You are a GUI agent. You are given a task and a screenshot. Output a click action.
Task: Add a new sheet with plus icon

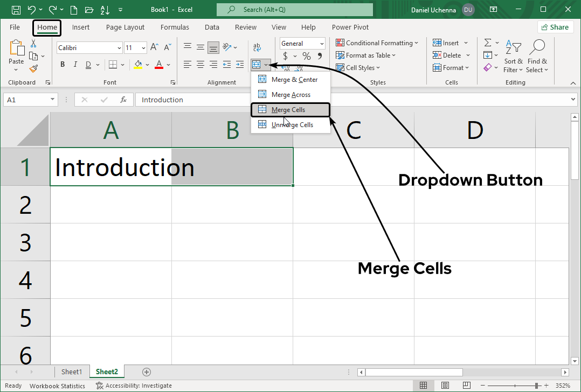pos(147,372)
